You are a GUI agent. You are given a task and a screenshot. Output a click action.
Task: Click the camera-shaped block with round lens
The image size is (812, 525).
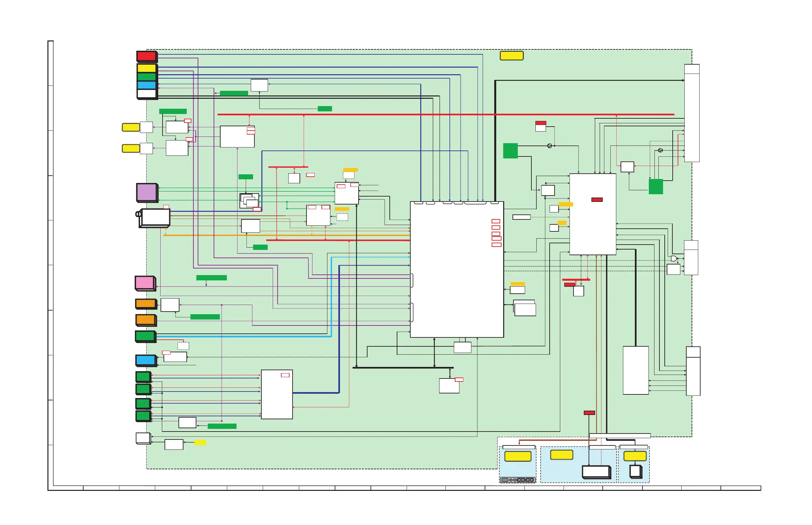point(153,218)
